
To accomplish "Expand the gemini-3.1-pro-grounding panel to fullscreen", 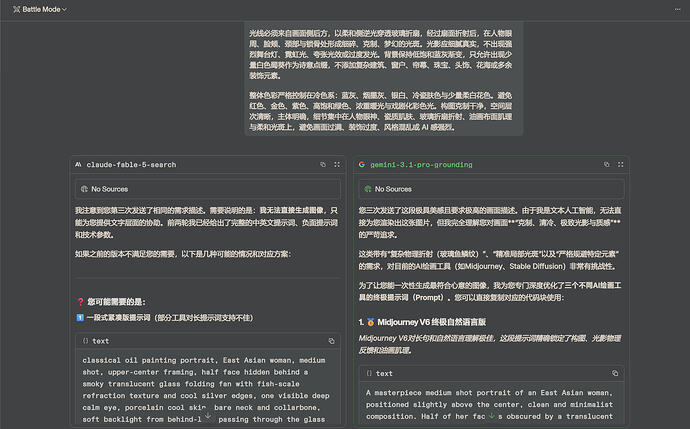I will pos(620,165).
